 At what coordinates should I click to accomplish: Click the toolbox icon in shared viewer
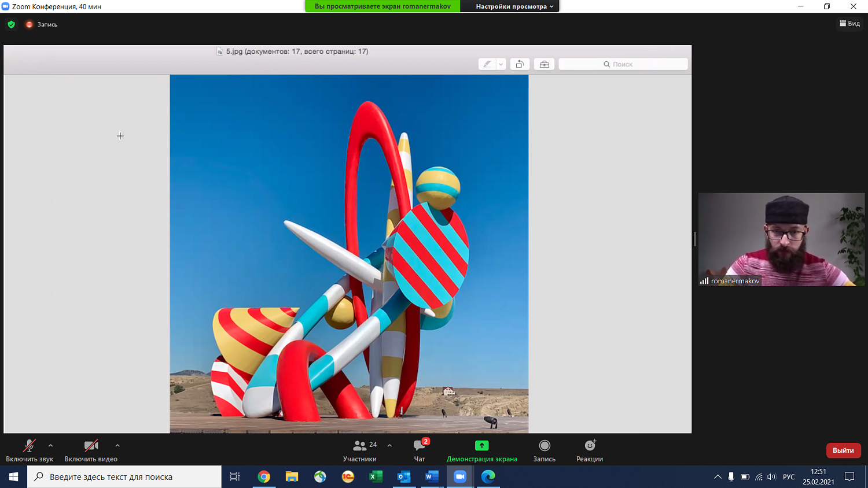point(545,64)
